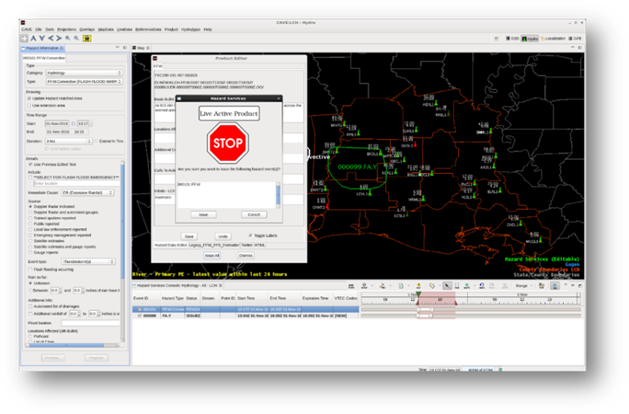Open the start date calendar icon
This screenshot has width=629, height=414.
click(73, 124)
